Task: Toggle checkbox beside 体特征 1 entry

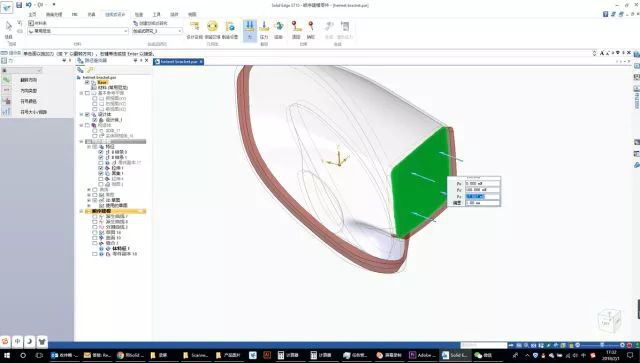Action: coord(101,248)
